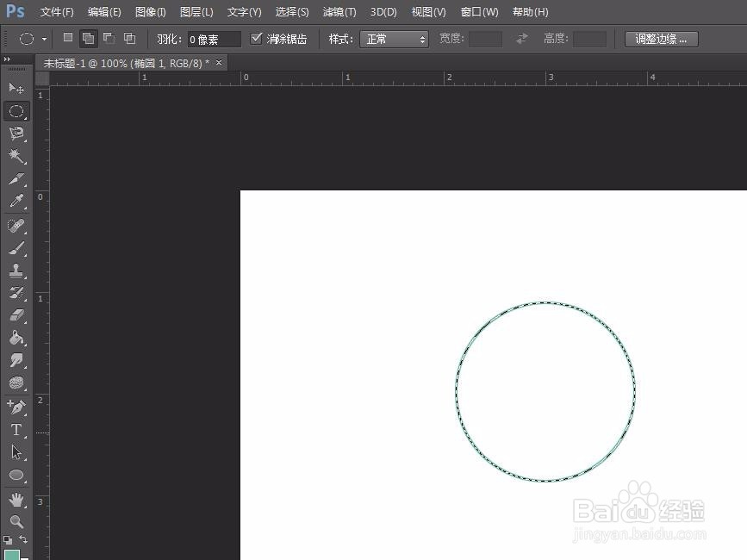Open the 3D(D) menu
Screen dimensions: 747x560
[383, 12]
